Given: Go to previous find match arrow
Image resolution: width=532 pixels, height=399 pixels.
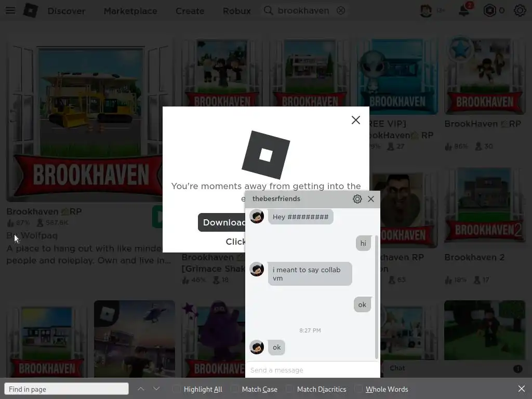Looking at the screenshot, I should click(x=141, y=389).
